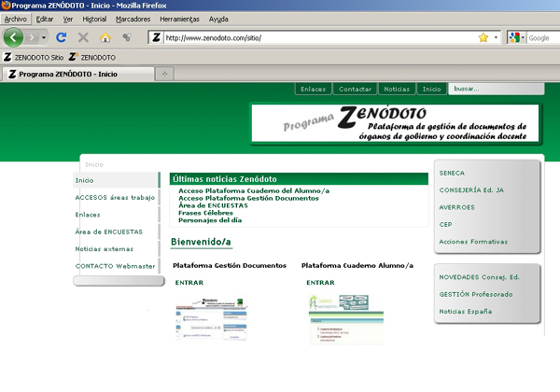
Task: Click the Stop loading X icon
Action: pos(83,37)
